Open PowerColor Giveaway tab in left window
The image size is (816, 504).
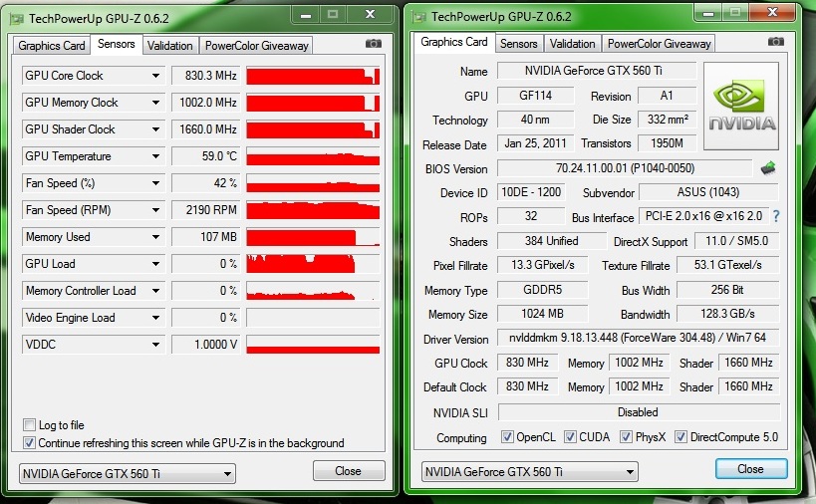pyautogui.click(x=257, y=46)
